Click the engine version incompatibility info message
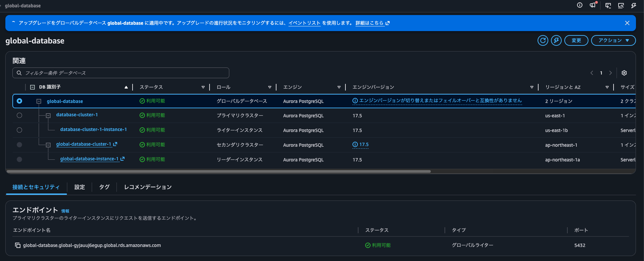644x261 pixels. [437, 101]
